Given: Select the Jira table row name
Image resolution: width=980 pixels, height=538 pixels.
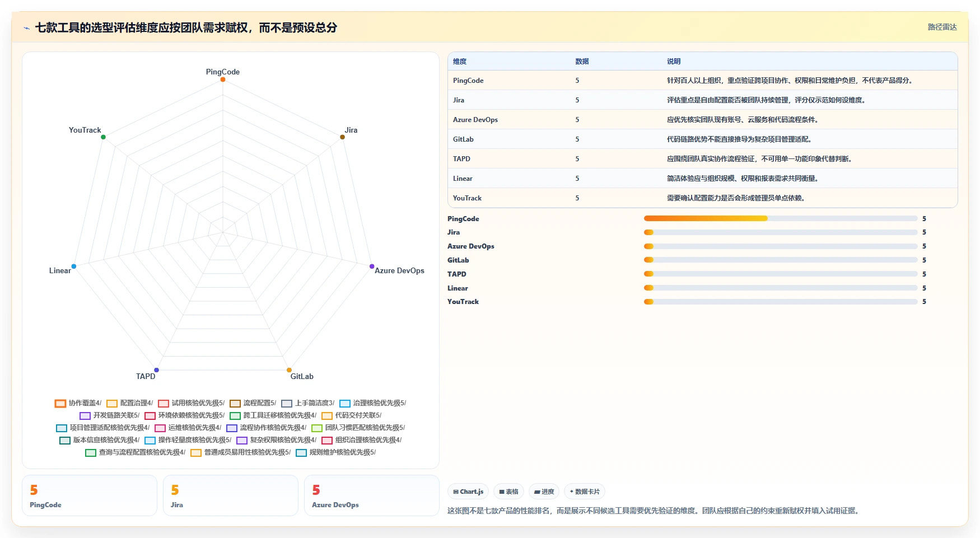Looking at the screenshot, I should point(459,100).
